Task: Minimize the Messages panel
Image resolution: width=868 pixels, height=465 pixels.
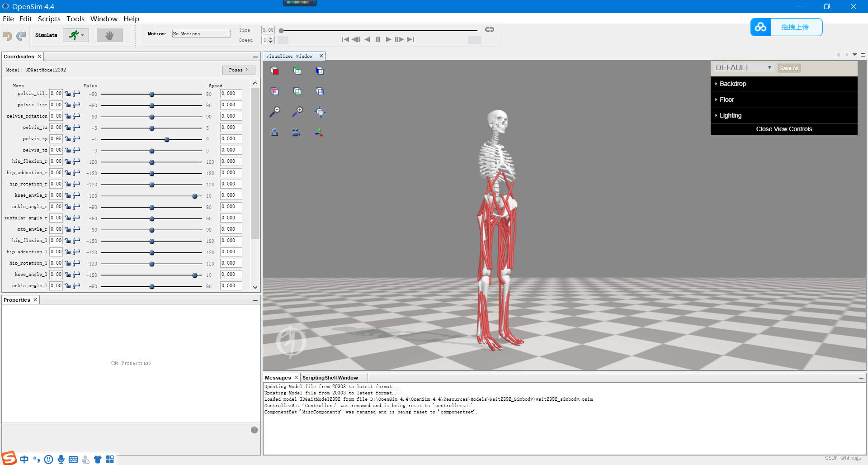Action: pos(861,378)
